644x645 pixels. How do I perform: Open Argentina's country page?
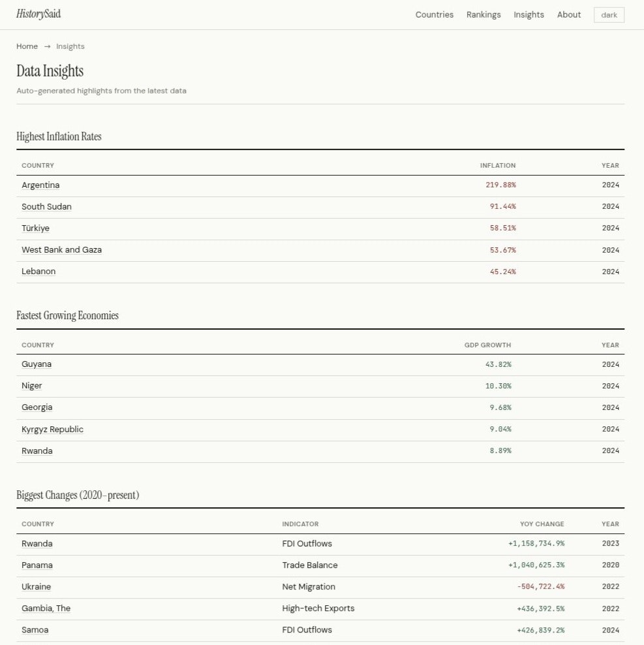40,185
